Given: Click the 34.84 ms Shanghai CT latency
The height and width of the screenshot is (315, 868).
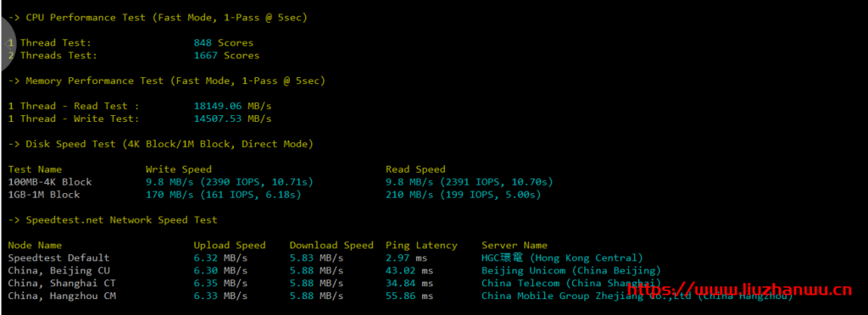Looking at the screenshot, I should [409, 283].
